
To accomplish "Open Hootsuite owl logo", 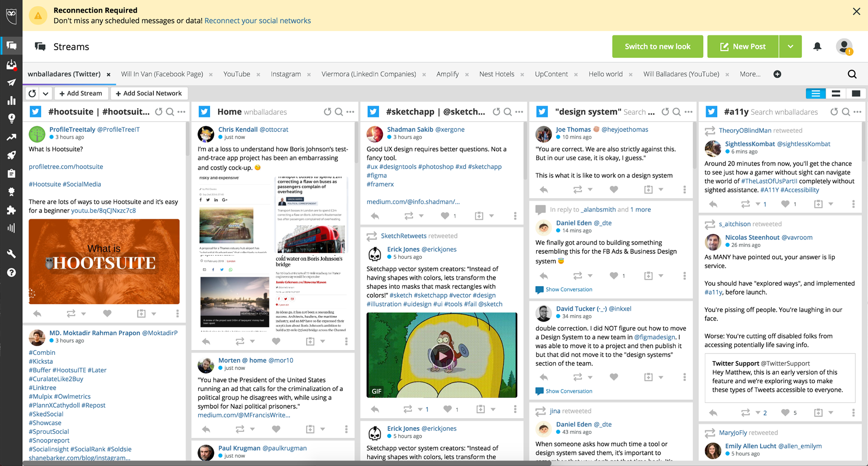I will (11, 15).
